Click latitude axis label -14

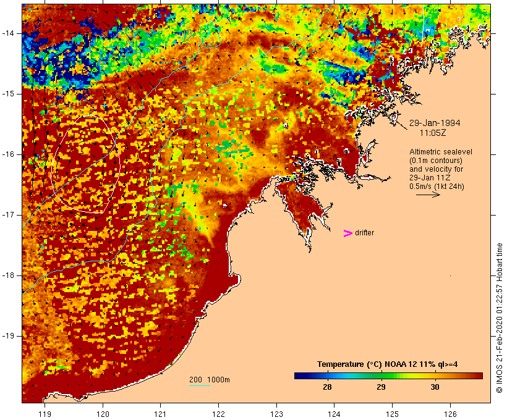(8, 33)
